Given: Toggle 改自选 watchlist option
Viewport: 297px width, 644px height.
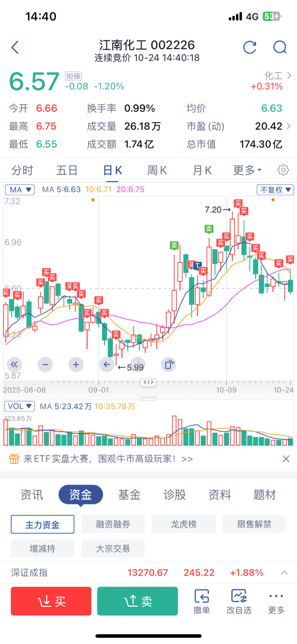Looking at the screenshot, I should 239,601.
